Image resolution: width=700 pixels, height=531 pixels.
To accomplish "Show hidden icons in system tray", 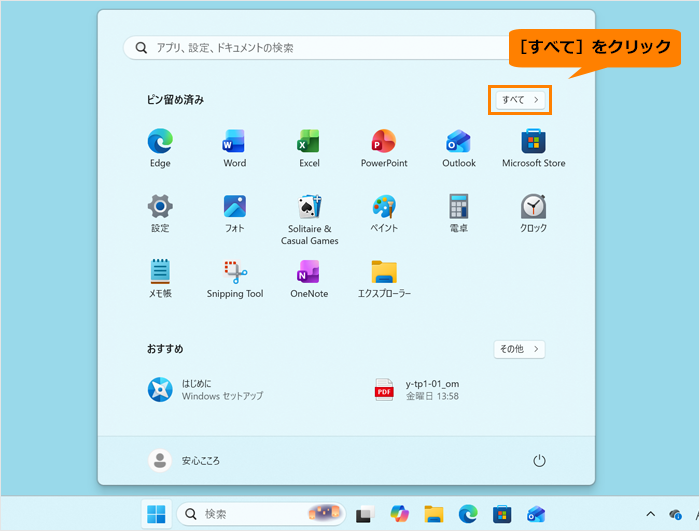I will pyautogui.click(x=651, y=514).
